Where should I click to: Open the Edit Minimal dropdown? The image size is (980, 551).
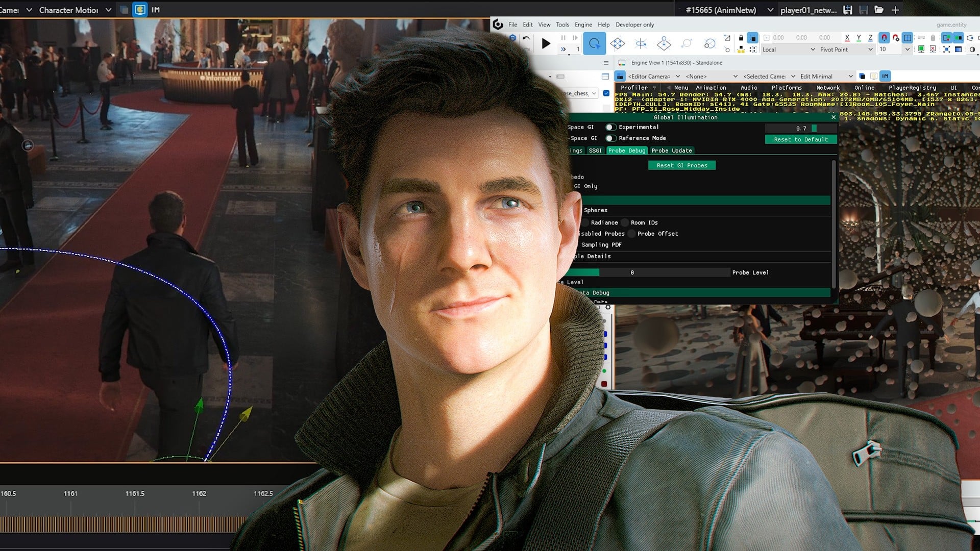[826, 76]
